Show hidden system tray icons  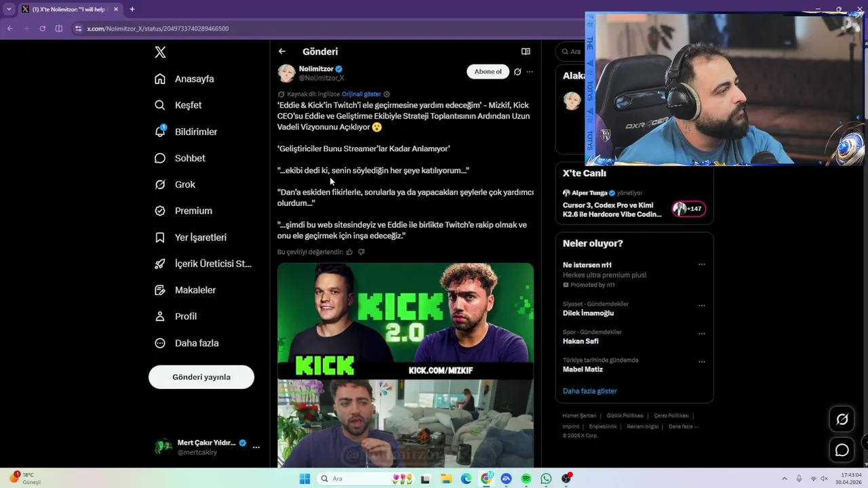[x=785, y=479]
